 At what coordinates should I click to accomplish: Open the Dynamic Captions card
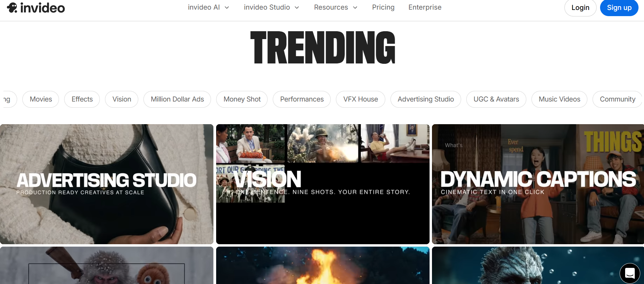[538, 184]
